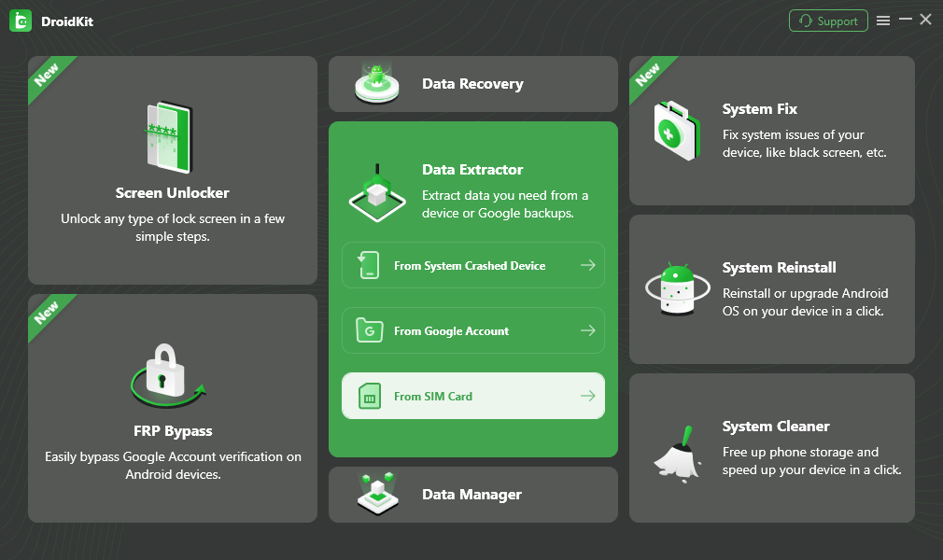Click the System Fix first-aid kit icon
This screenshot has height=560, width=943.
(x=677, y=131)
